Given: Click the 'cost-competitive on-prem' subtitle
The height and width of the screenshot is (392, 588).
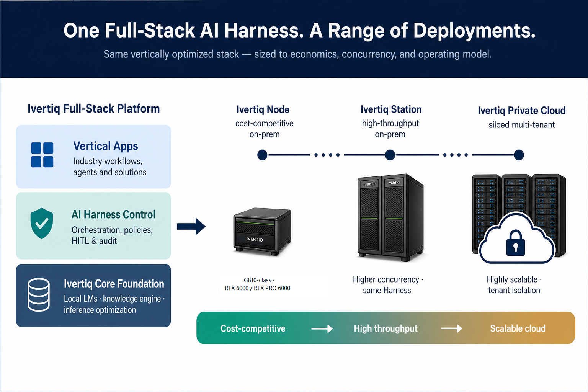Looking at the screenshot, I should [265, 129].
